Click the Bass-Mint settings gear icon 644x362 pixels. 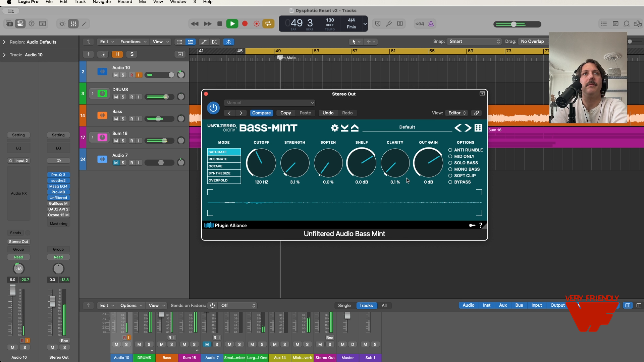[334, 128]
